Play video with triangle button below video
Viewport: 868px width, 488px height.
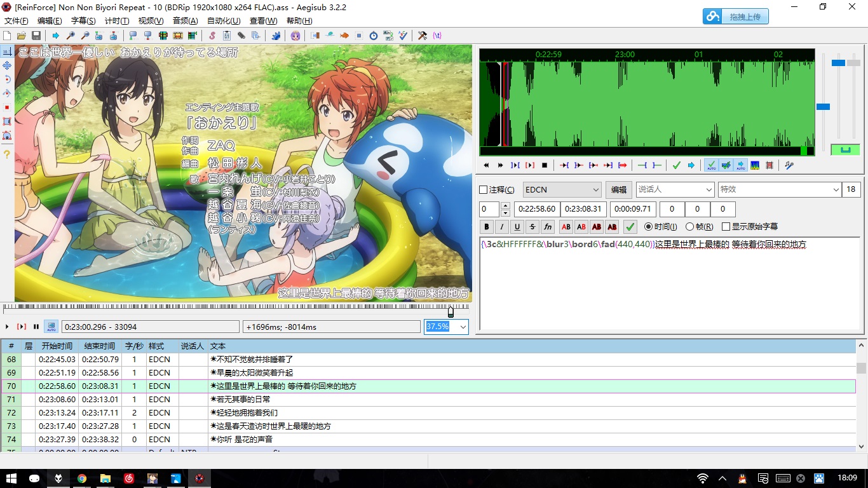[7, 327]
